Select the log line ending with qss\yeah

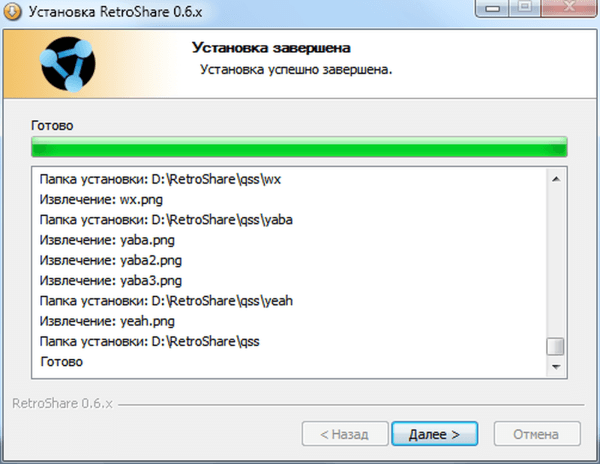[x=166, y=301]
